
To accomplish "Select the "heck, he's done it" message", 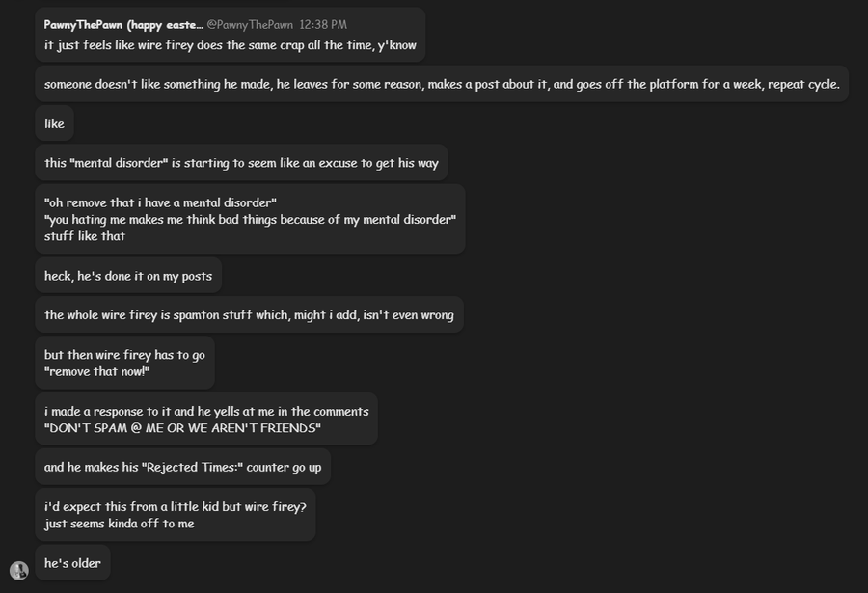I will click(129, 276).
